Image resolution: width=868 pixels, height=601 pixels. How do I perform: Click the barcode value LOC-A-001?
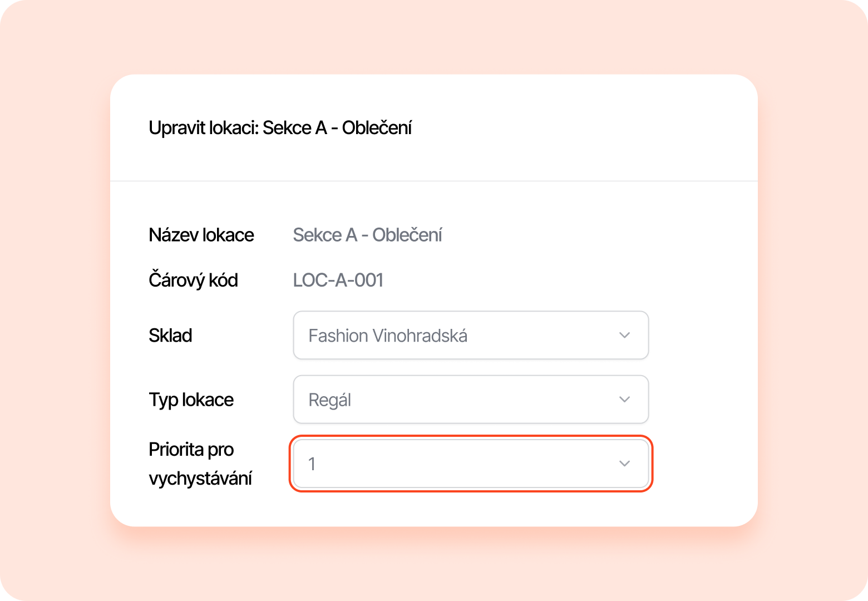338,280
